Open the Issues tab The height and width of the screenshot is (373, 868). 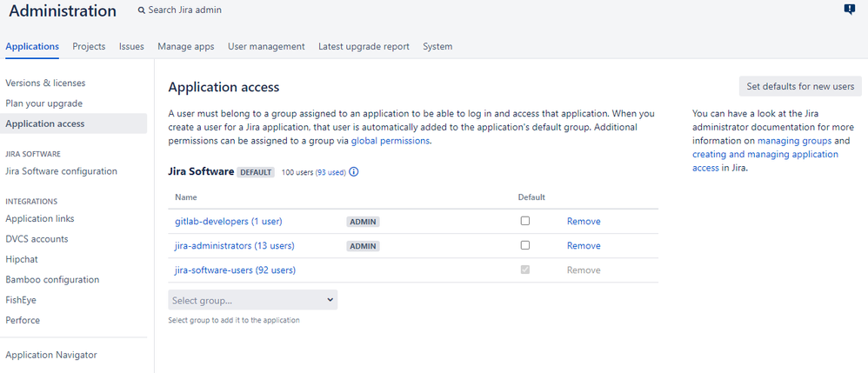point(131,46)
